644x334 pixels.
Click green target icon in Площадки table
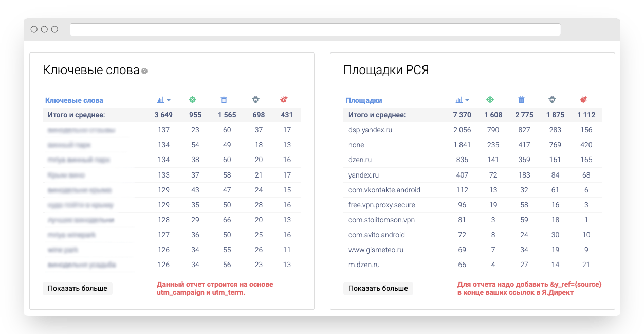[490, 100]
